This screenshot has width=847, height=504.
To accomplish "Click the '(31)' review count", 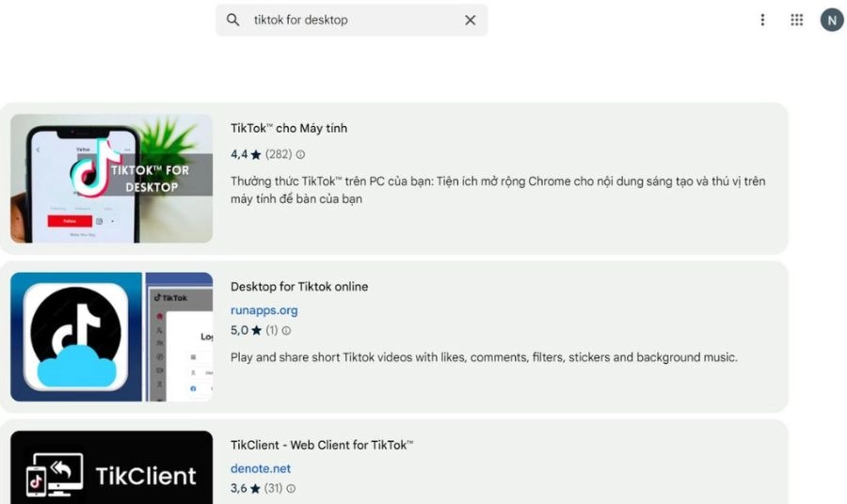I will pos(273,488).
